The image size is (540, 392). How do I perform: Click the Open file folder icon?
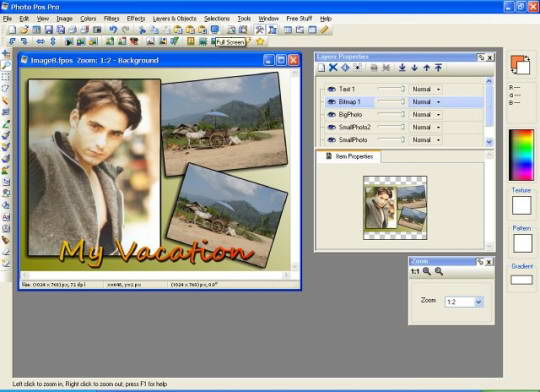pyautogui.click(x=24, y=30)
